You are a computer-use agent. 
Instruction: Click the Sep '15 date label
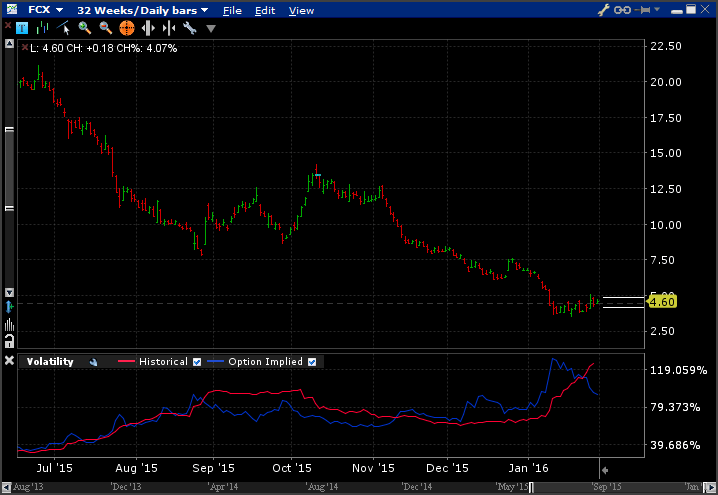click(213, 468)
